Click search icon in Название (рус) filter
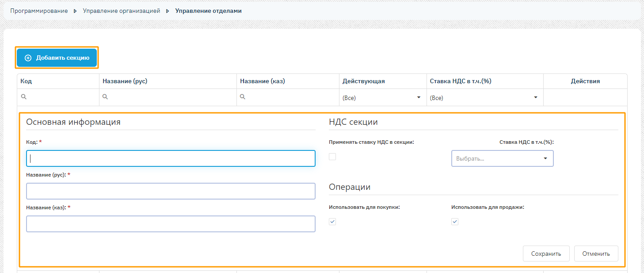The image size is (644, 273). click(x=105, y=97)
